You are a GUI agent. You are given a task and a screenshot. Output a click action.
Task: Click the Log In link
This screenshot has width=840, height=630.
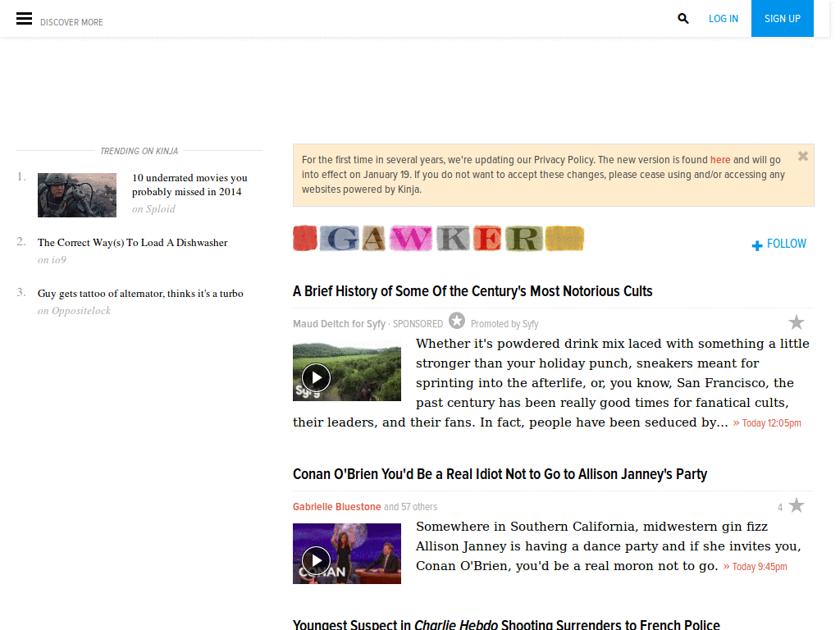point(724,19)
